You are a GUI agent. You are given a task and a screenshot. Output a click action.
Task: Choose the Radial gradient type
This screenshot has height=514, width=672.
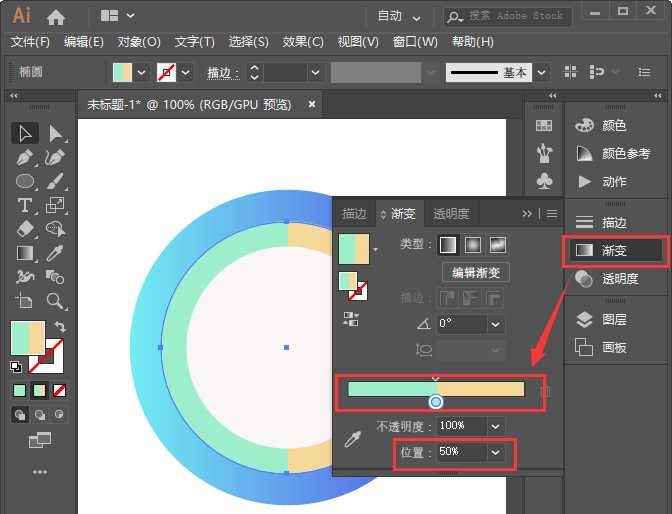472,244
